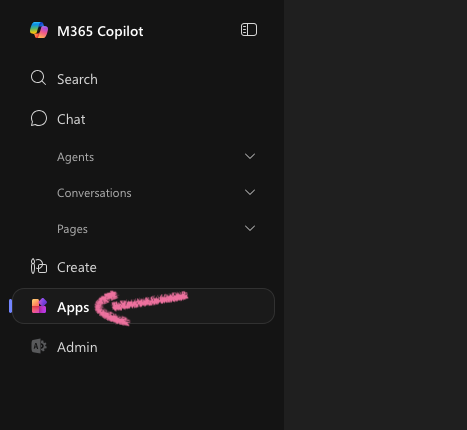Screen dimensions: 467x430
Task: Click the M365 Copilot logo icon
Action: tap(39, 30)
